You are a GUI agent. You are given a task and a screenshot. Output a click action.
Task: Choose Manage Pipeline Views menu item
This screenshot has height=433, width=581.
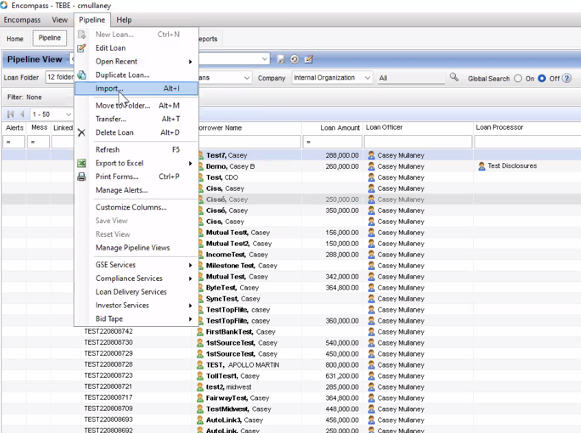click(136, 247)
